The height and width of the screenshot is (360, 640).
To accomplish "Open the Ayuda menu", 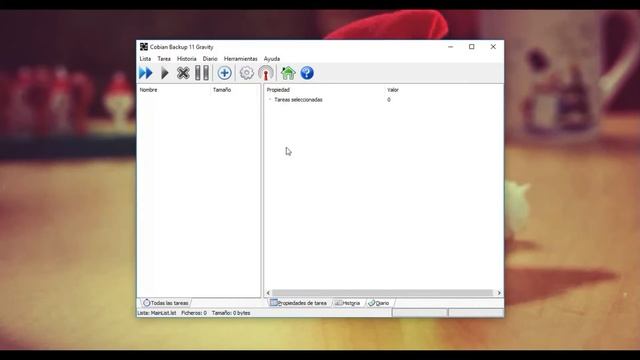I will click(272, 59).
